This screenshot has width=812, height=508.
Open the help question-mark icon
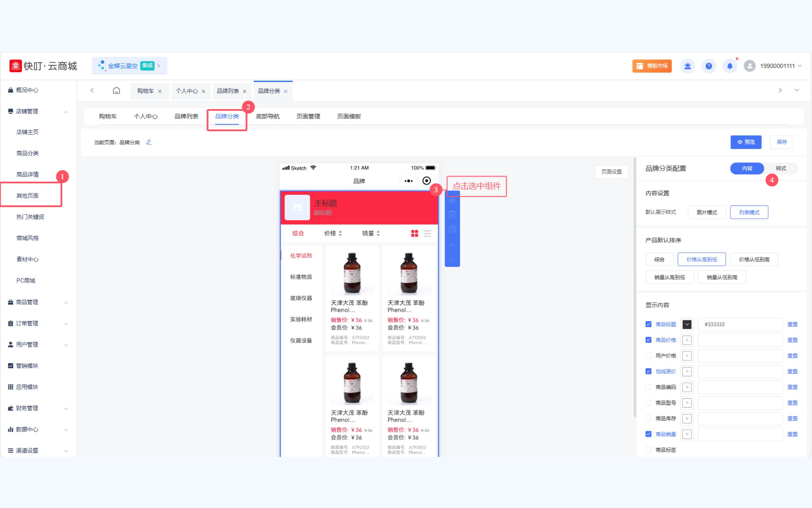click(x=709, y=66)
